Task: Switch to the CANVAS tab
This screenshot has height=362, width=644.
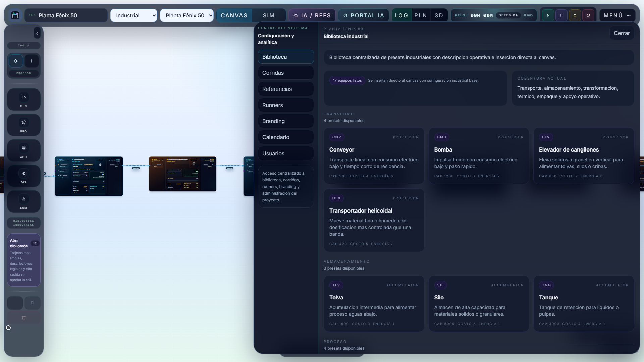Action: [234, 15]
